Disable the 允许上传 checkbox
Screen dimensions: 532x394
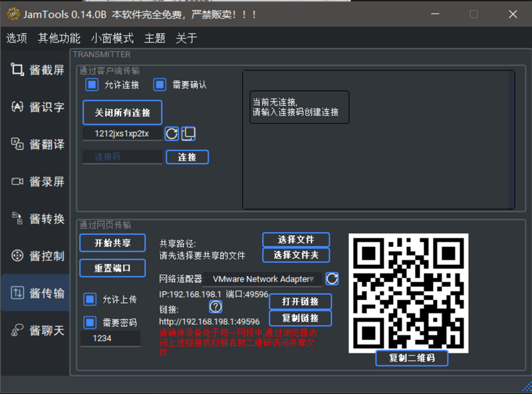click(90, 299)
